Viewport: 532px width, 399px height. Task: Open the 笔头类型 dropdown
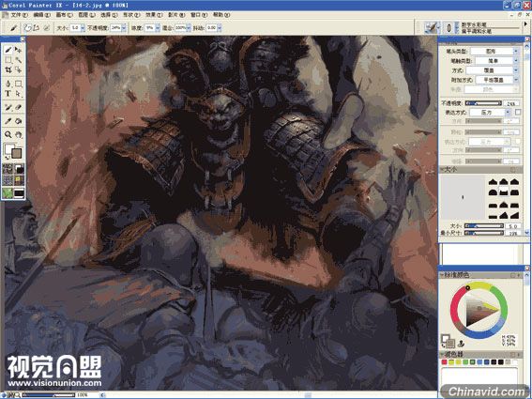[494, 51]
